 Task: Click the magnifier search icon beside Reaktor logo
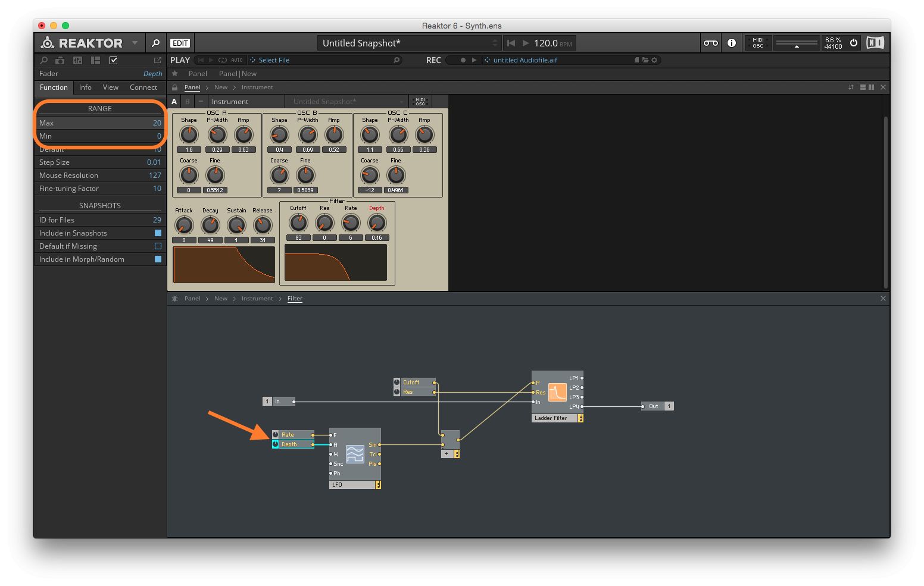155,43
